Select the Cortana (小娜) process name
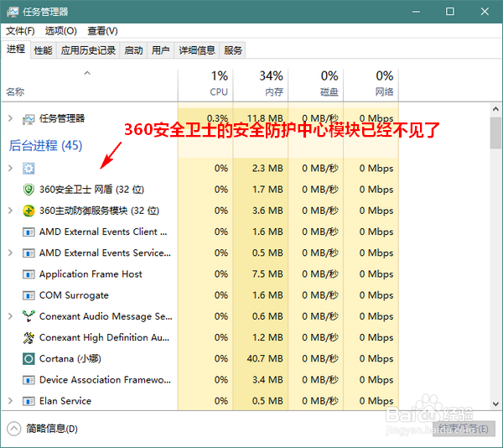This screenshot has height=448, width=503. coord(70,358)
